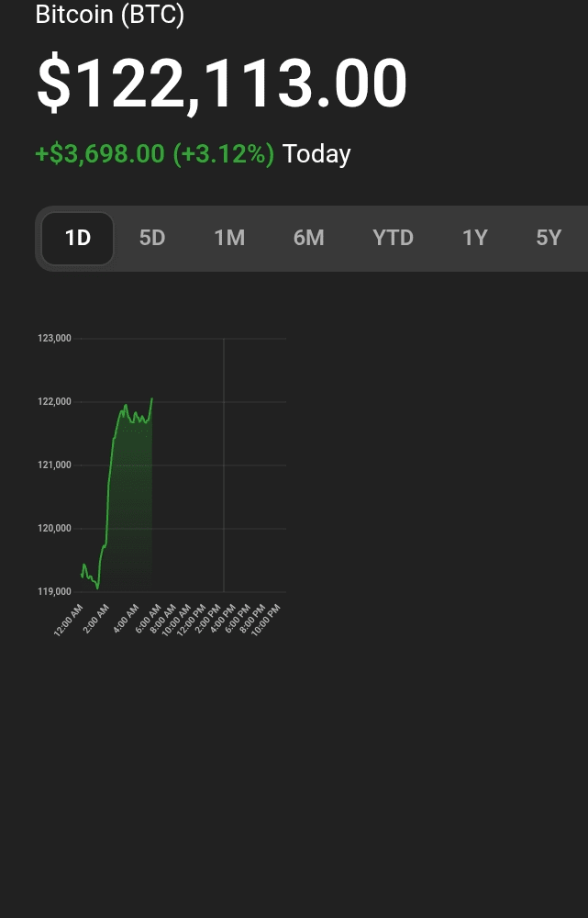The height and width of the screenshot is (918, 588).
Task: Click the latest endpoint of the green price line
Action: (x=151, y=399)
